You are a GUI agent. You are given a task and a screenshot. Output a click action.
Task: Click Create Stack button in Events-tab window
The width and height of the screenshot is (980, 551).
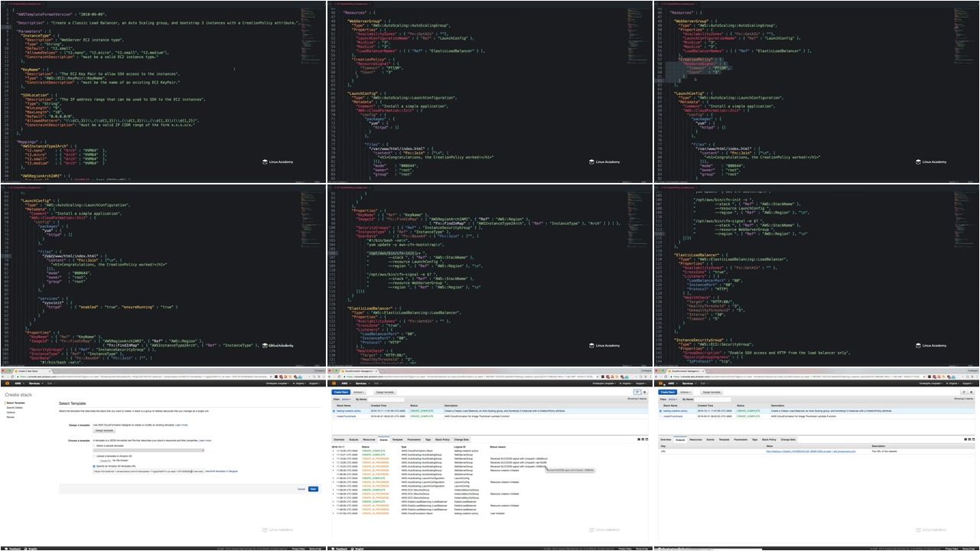(340, 392)
